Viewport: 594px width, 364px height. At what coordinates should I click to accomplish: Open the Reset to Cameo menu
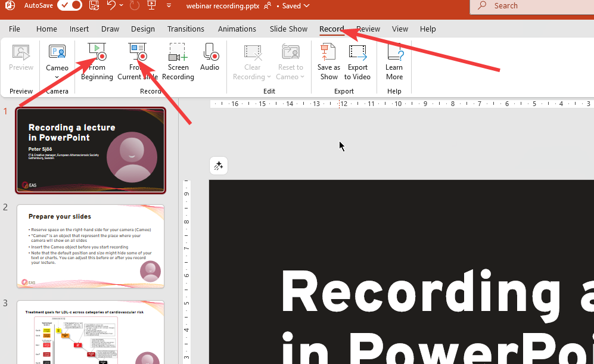point(291,62)
